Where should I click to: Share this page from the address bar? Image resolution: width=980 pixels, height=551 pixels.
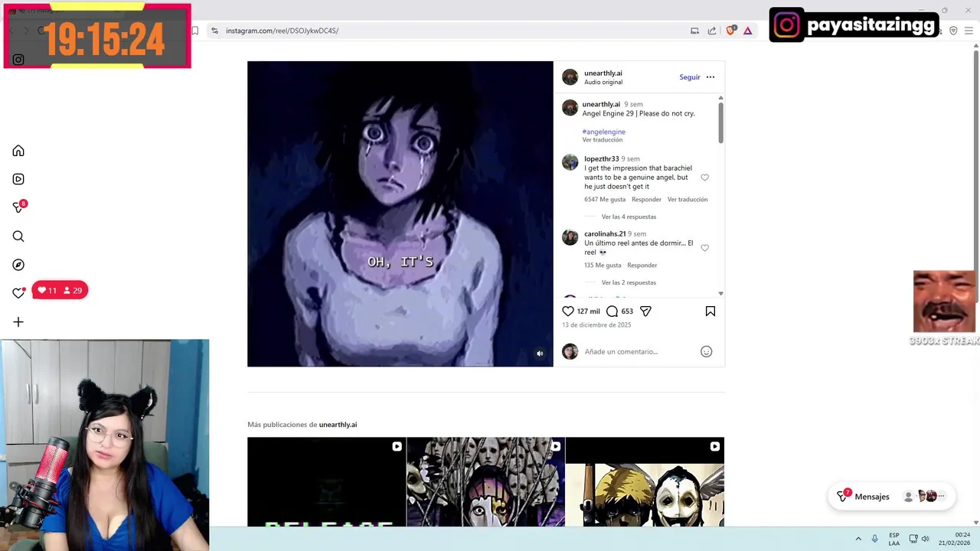pyautogui.click(x=712, y=31)
